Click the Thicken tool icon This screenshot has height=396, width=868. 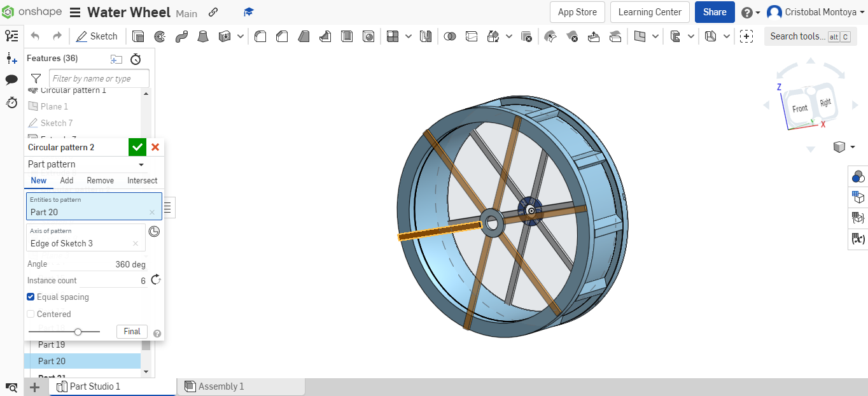tap(225, 36)
